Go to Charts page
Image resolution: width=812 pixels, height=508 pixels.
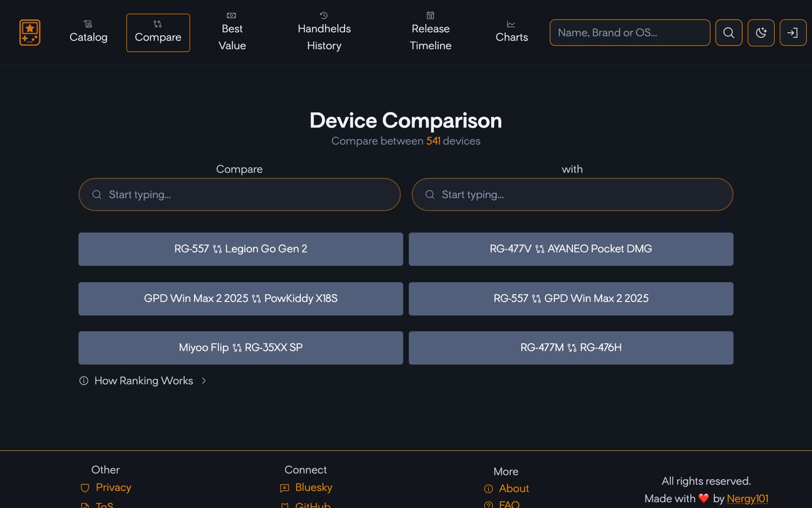[x=512, y=33]
